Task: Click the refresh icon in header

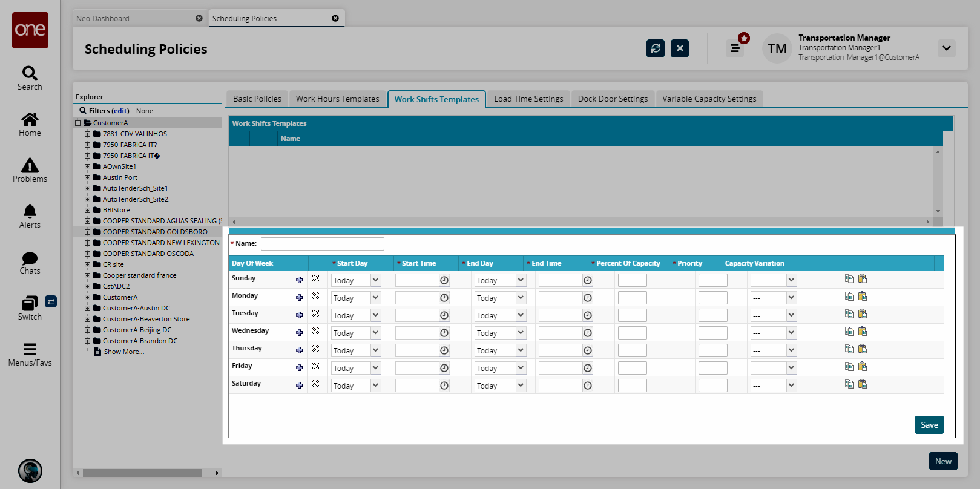Action: (x=655, y=48)
